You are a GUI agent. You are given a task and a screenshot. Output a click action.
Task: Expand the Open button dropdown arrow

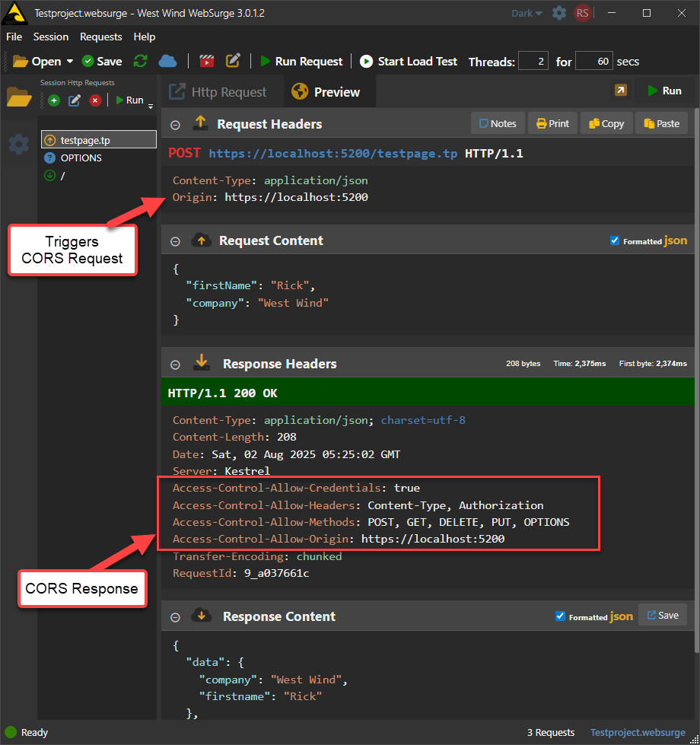tap(70, 62)
